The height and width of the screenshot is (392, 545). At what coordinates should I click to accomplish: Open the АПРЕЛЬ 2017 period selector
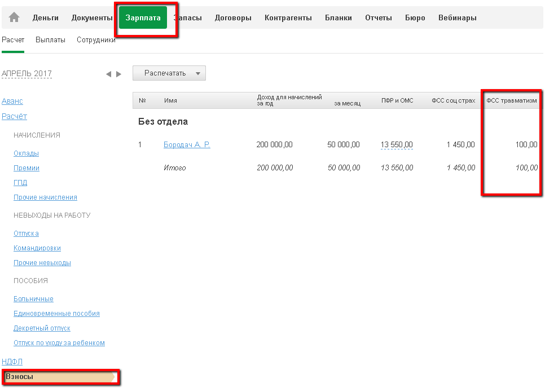[27, 73]
